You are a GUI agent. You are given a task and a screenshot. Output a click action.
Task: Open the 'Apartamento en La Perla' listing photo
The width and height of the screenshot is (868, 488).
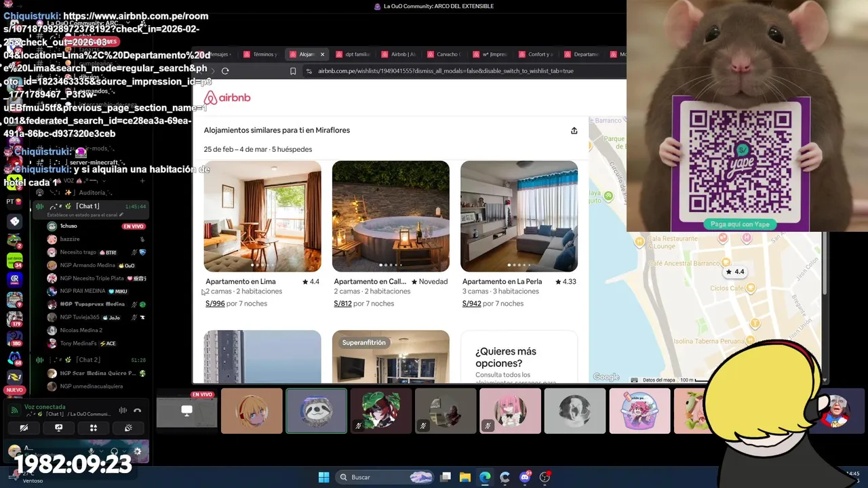coord(519,216)
